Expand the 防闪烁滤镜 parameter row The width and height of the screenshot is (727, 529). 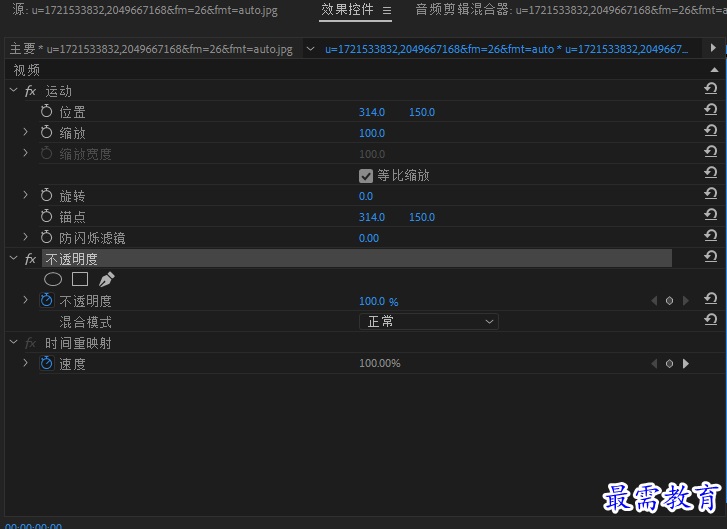[26, 237]
